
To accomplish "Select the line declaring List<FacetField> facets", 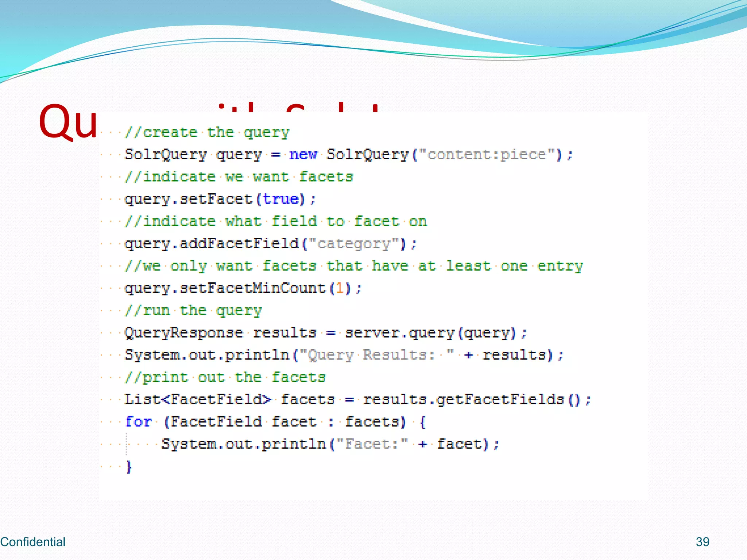I will tap(357, 400).
